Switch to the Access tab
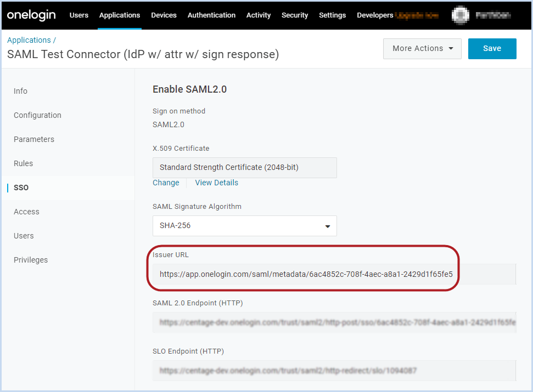The height and width of the screenshot is (392, 533). [26, 212]
